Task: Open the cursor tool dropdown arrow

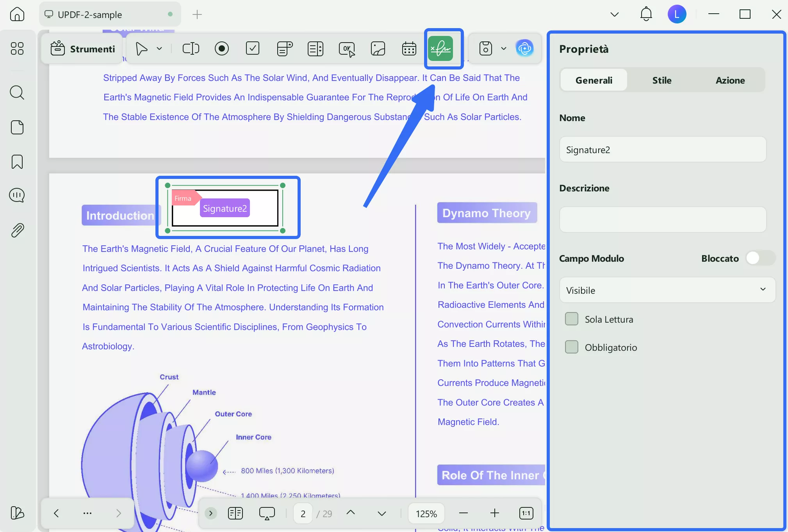Action: pos(159,49)
